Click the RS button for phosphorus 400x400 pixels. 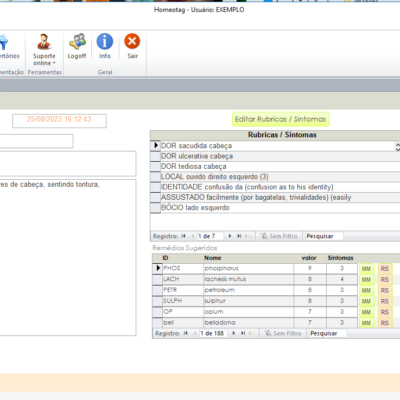click(385, 269)
